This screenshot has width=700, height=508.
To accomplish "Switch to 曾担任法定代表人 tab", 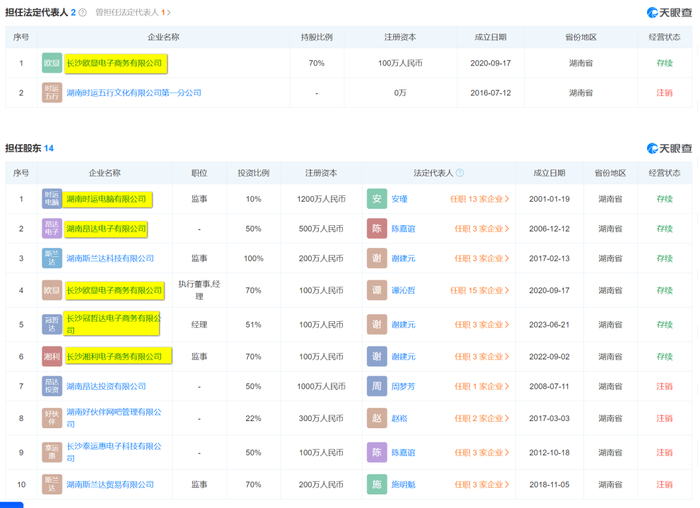I will pos(132,12).
